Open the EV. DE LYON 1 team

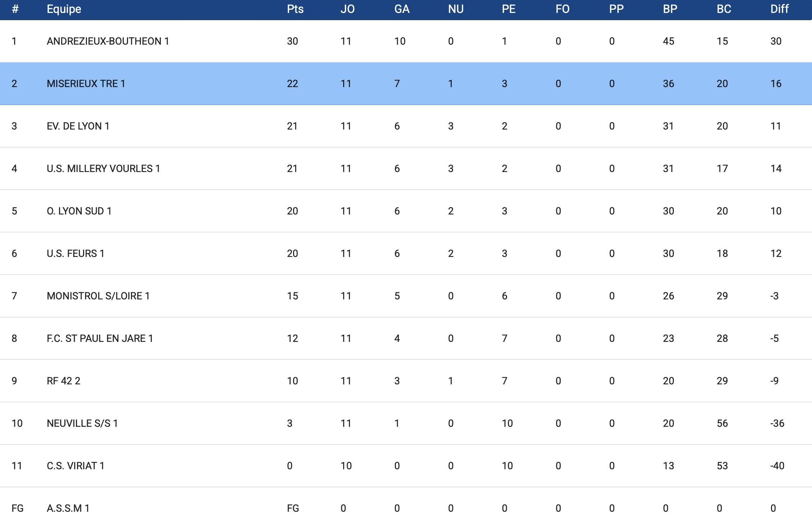78,126
